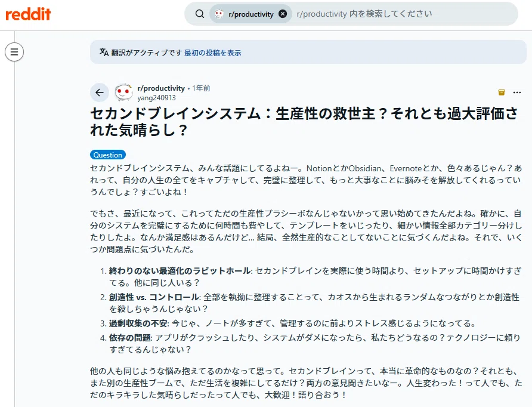Click list item 創造性 vs. コントロール
The width and height of the screenshot is (532, 407).
click(314, 303)
